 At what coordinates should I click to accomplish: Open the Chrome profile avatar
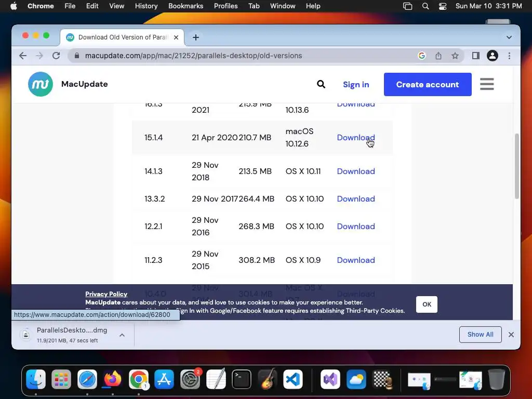click(493, 56)
